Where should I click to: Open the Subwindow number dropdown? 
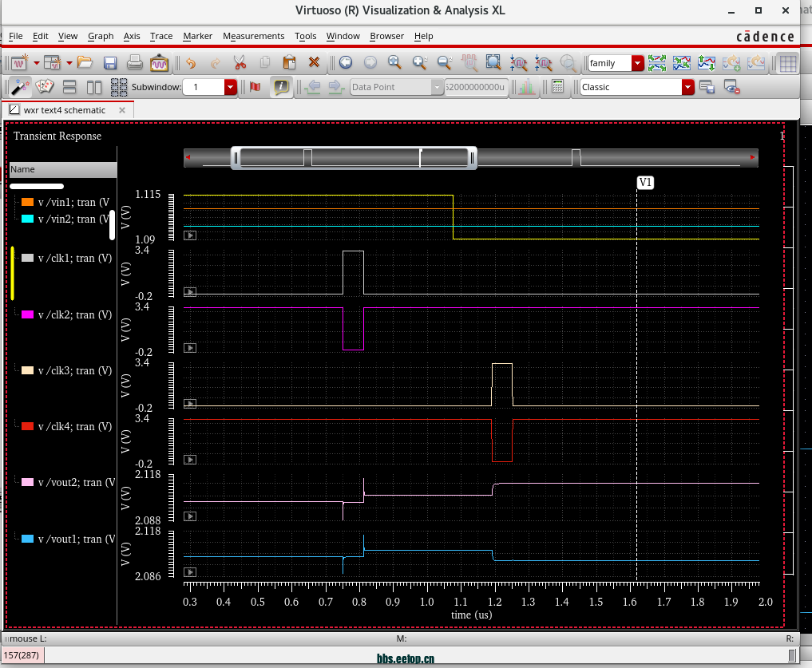click(231, 87)
